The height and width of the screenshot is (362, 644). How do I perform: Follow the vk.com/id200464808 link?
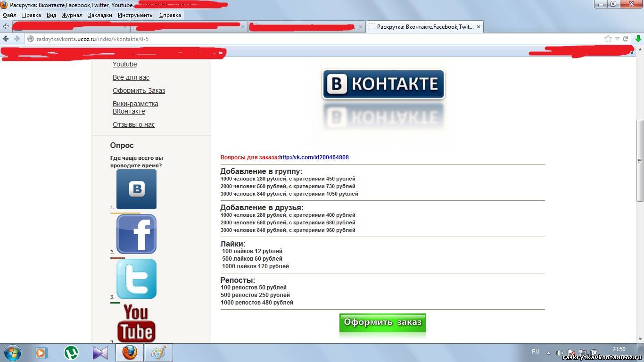[314, 157]
